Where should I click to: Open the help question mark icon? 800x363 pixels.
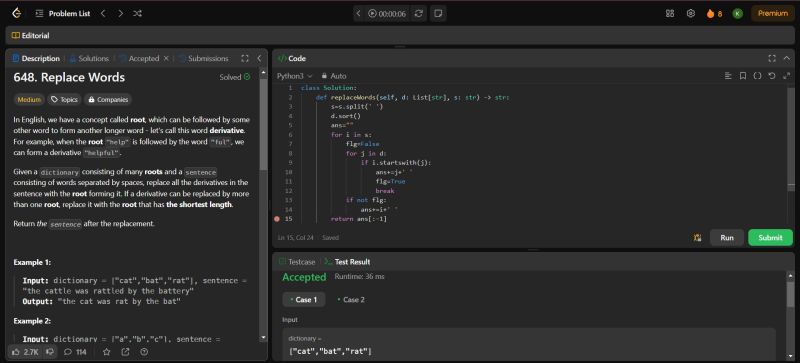[144, 352]
